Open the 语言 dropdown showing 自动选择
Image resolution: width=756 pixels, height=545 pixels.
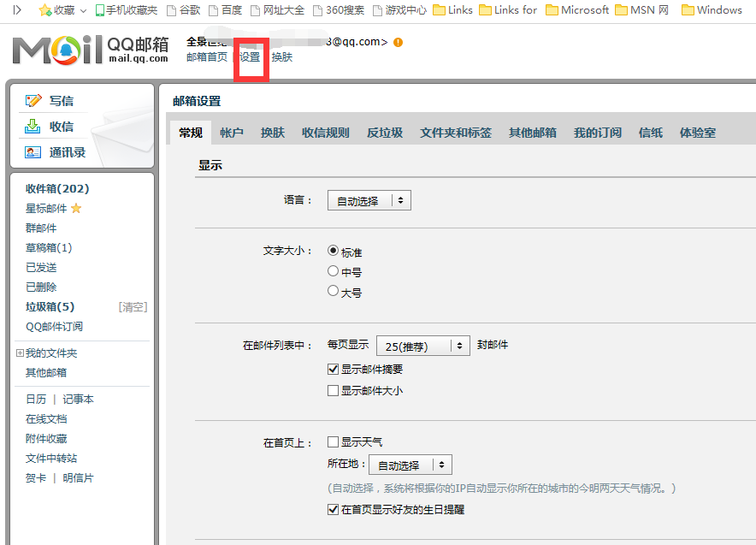coord(369,201)
